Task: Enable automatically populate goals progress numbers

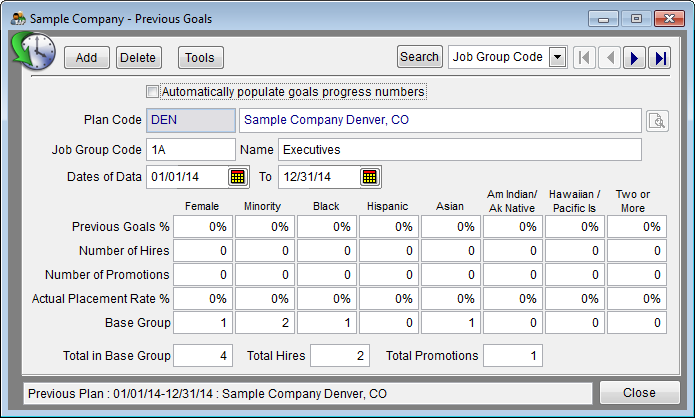Action: pos(152,92)
